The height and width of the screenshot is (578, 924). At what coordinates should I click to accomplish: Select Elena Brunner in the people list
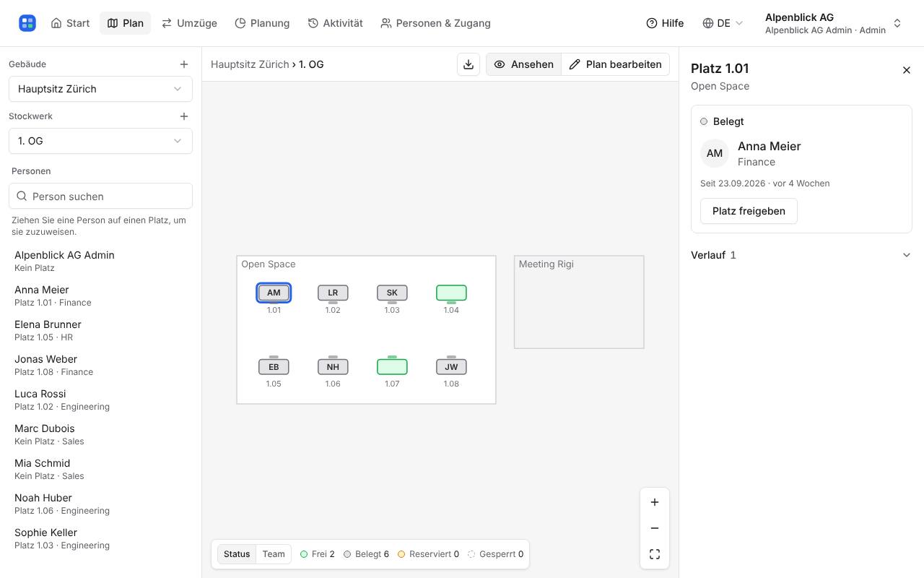click(100, 330)
